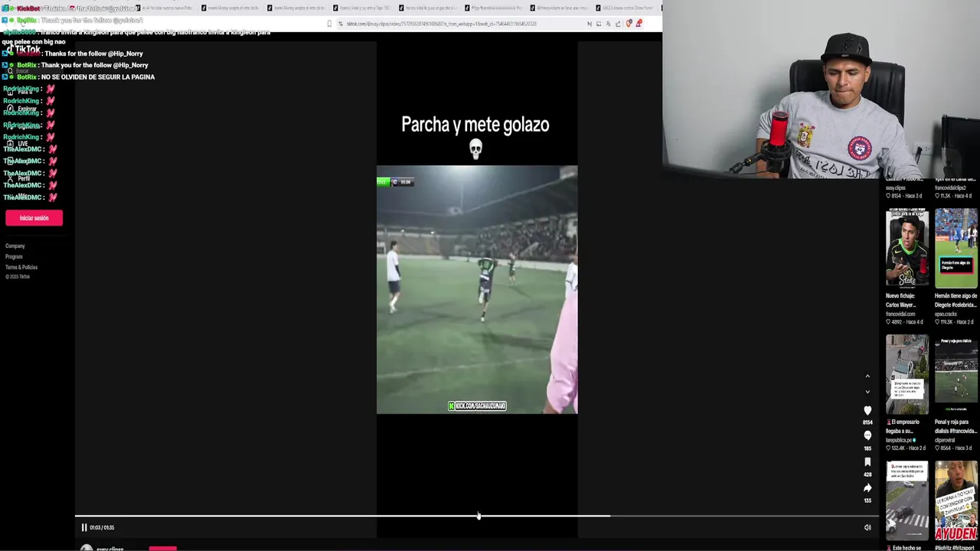Open the 'El empresario llegaba a su' video thumbnail
Screen dimensions: 980x551
coord(906,374)
